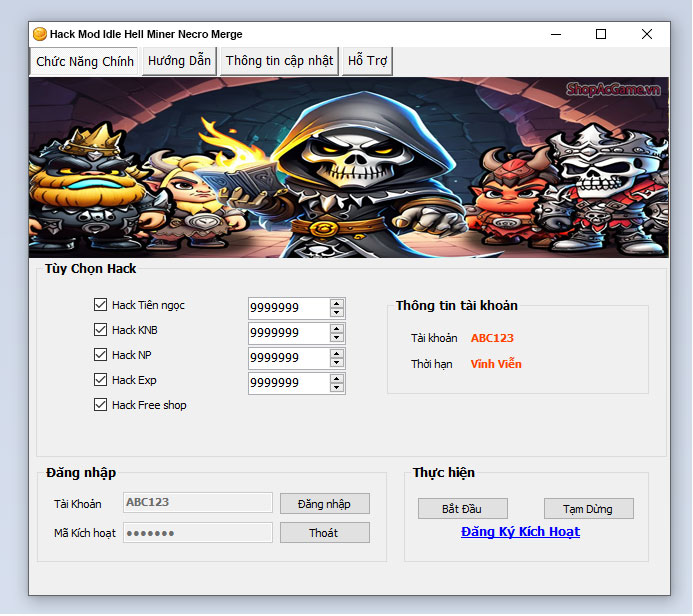
Task: Toggle Hack Exp checkbox
Action: click(100, 380)
